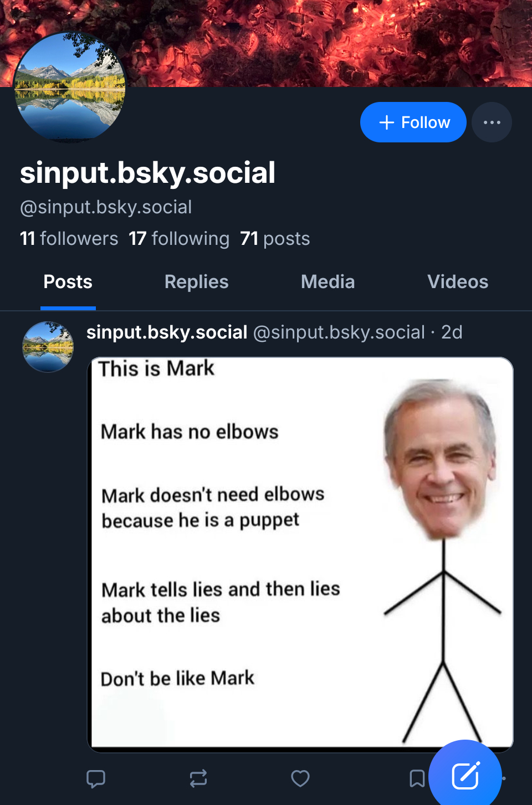Open the large lake profile avatar
The width and height of the screenshot is (532, 805).
click(x=70, y=88)
